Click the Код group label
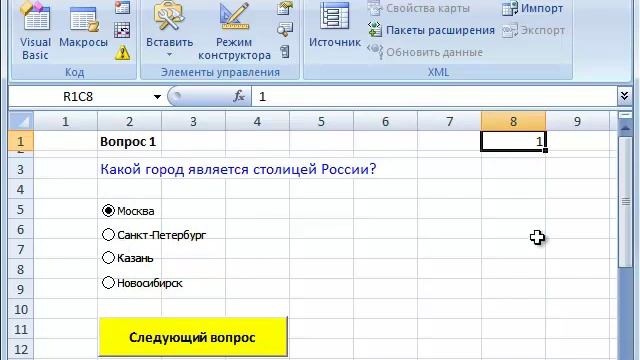The image size is (640, 360). (74, 72)
